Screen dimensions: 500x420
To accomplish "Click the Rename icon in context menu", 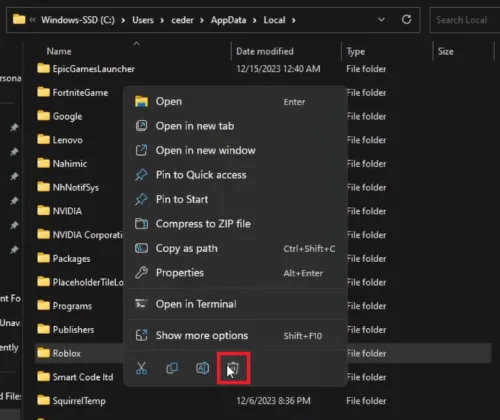I will click(202, 368).
